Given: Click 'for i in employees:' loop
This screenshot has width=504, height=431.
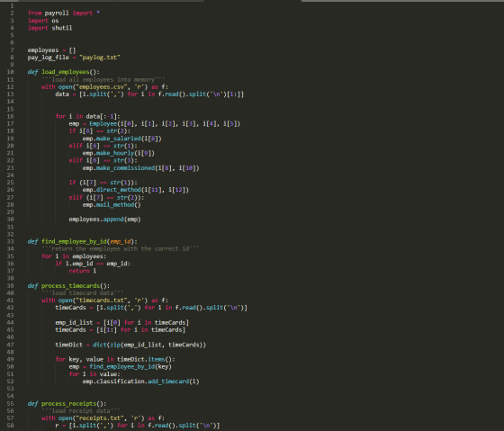Looking at the screenshot, I should point(74,256).
